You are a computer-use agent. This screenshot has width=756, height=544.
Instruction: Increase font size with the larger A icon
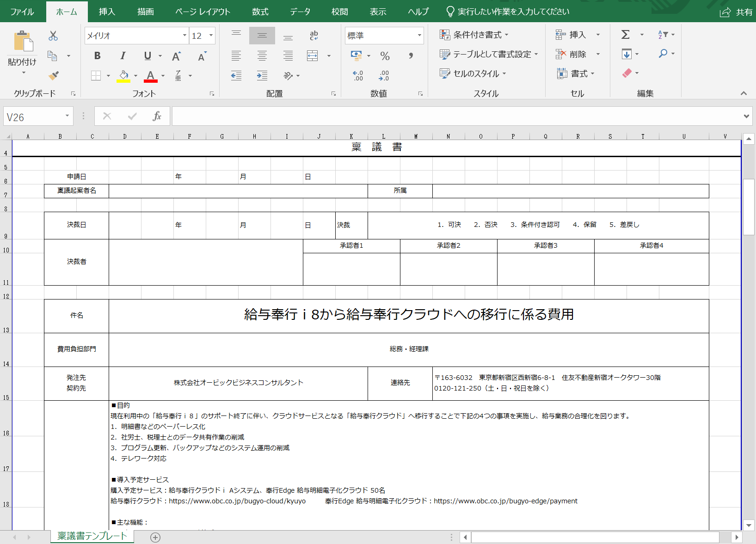176,56
